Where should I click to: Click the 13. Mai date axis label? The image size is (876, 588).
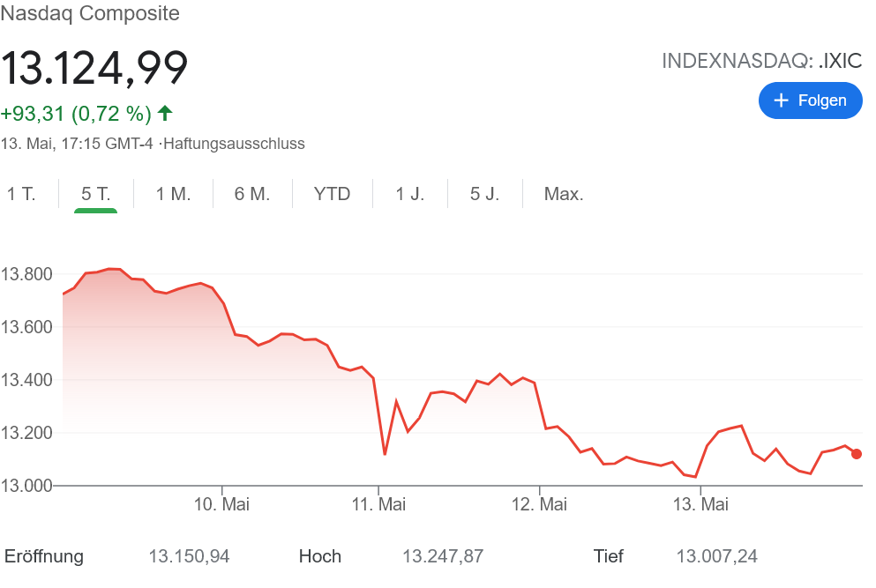pos(700,504)
